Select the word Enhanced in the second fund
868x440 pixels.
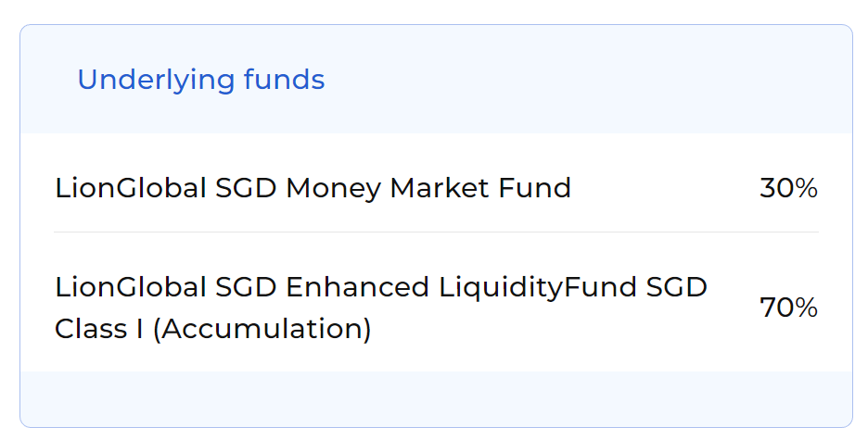(358, 287)
